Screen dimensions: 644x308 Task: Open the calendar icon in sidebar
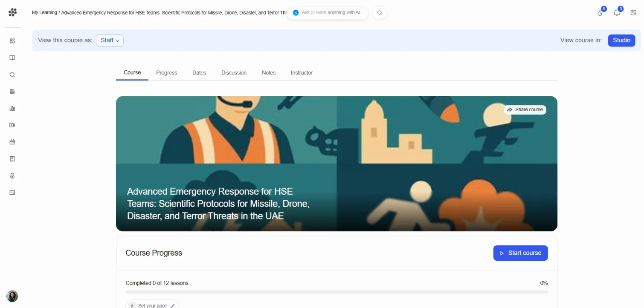click(12, 142)
